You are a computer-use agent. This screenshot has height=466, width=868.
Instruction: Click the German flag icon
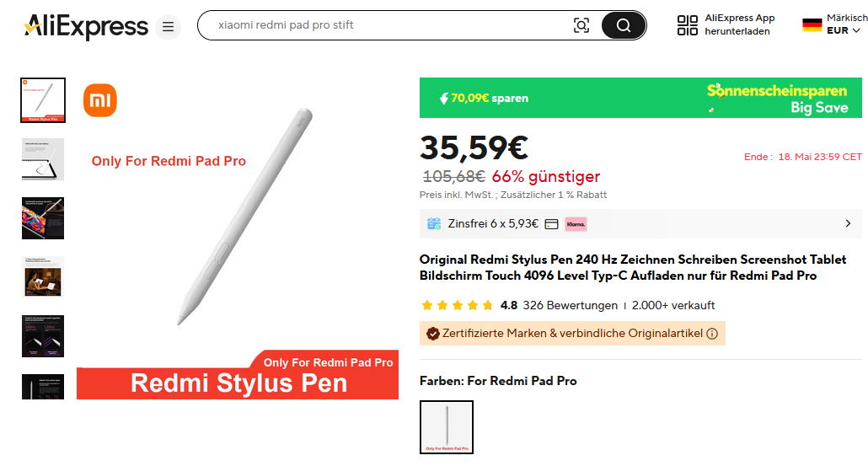click(x=812, y=25)
